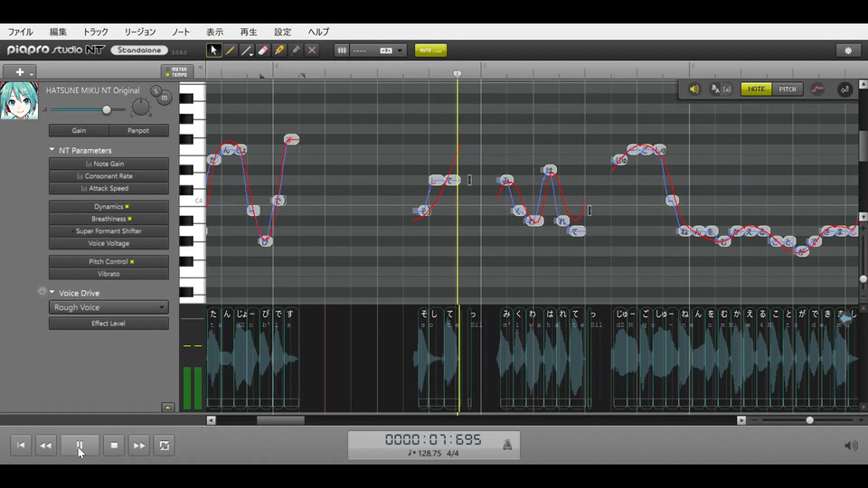
Task: Select the arrow pointer tool
Action: tap(214, 51)
